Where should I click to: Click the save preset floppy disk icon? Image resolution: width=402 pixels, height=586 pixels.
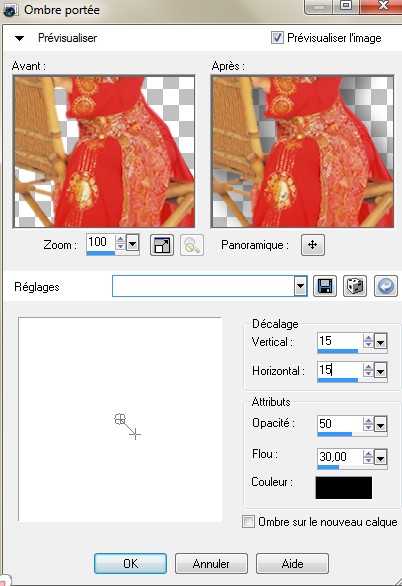tap(325, 286)
